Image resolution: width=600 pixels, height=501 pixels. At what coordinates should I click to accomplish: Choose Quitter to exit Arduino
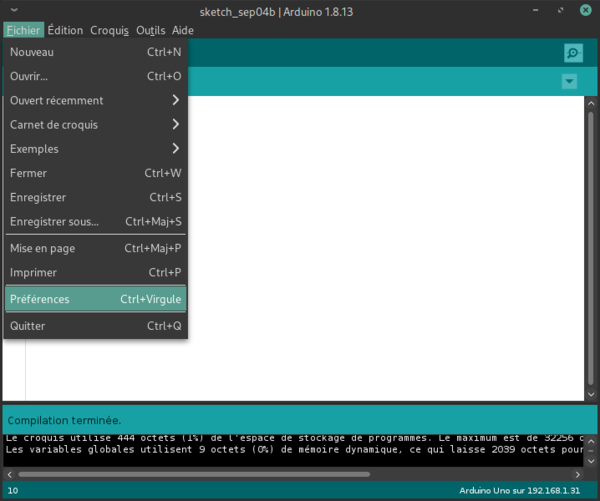point(96,326)
